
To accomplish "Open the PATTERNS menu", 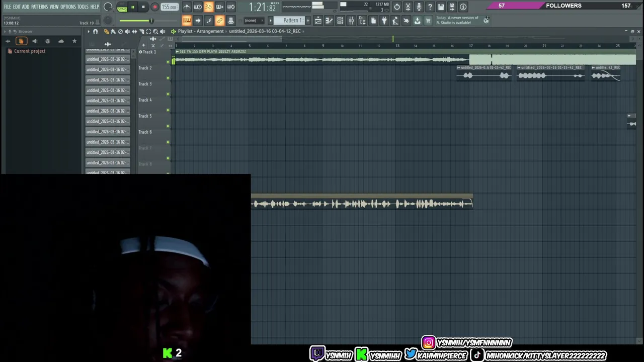I will coord(39,7).
